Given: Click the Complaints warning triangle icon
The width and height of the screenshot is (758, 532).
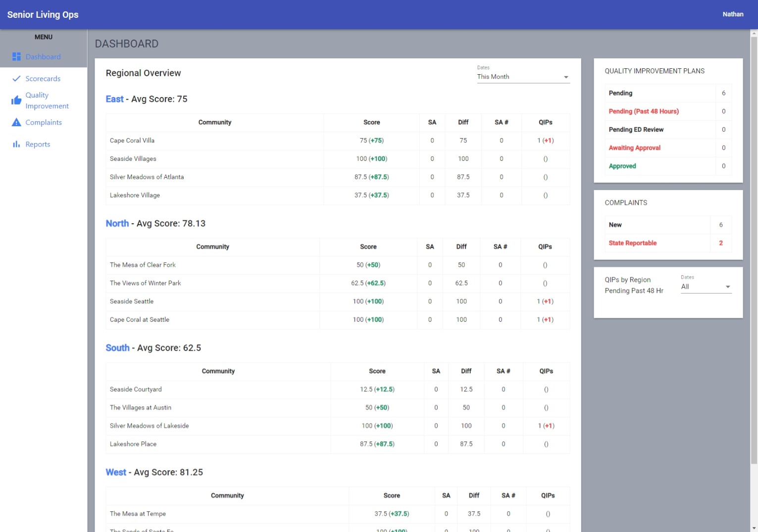Looking at the screenshot, I should coord(16,122).
